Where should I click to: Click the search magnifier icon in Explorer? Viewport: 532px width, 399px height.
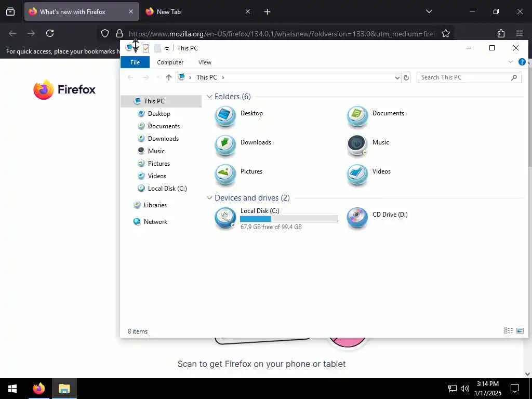click(514, 77)
